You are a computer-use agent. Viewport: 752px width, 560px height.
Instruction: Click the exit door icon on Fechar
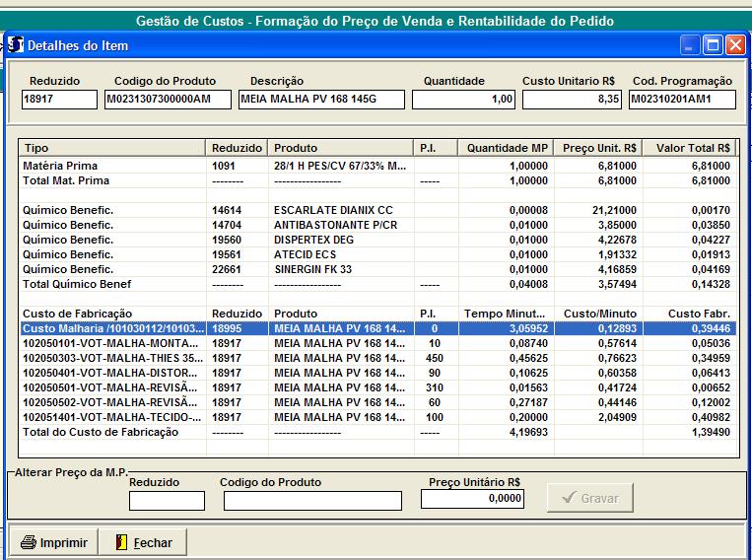[x=121, y=542]
